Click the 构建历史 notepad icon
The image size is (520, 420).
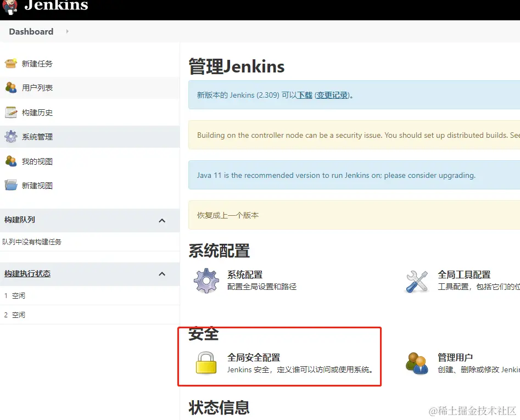coord(11,112)
